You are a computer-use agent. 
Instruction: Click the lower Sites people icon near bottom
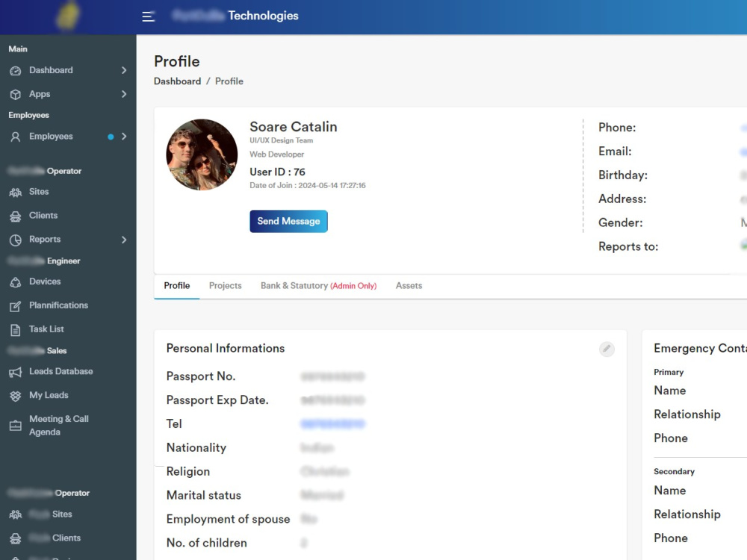15,514
